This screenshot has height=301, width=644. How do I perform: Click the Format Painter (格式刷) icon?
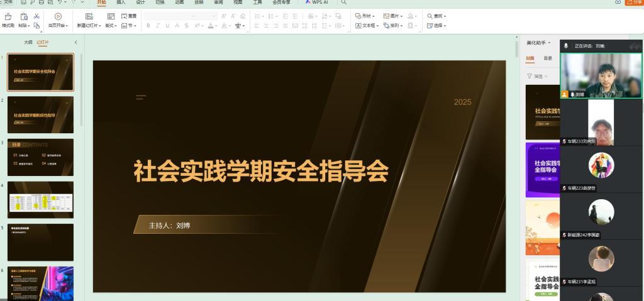pos(8,17)
